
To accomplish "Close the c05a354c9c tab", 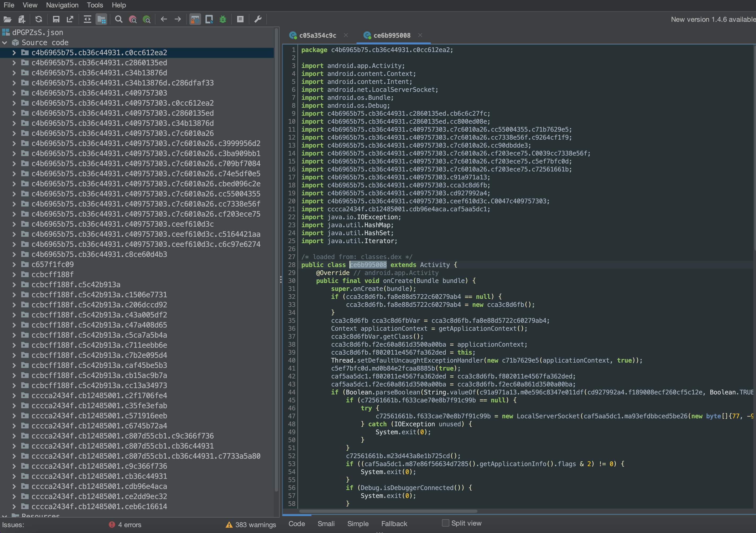I will click(x=346, y=35).
